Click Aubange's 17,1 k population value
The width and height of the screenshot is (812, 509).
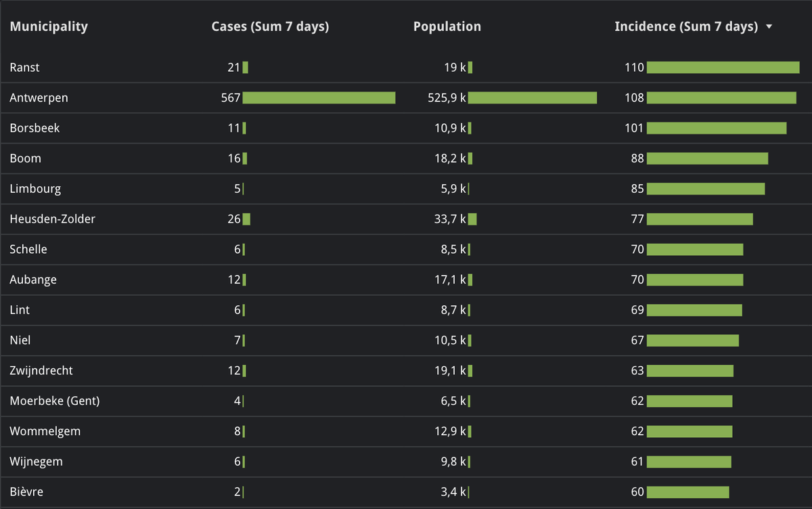click(x=451, y=280)
